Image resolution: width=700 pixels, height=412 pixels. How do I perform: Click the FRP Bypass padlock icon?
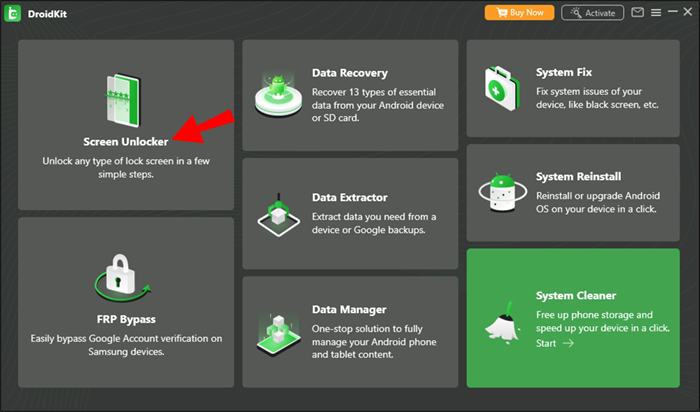tap(122, 277)
